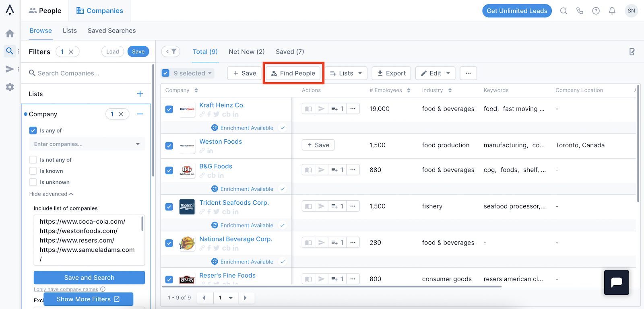Screen dimensions: 644x309
Task: Expand the 'Enter companies...' combo box
Action: (87, 144)
